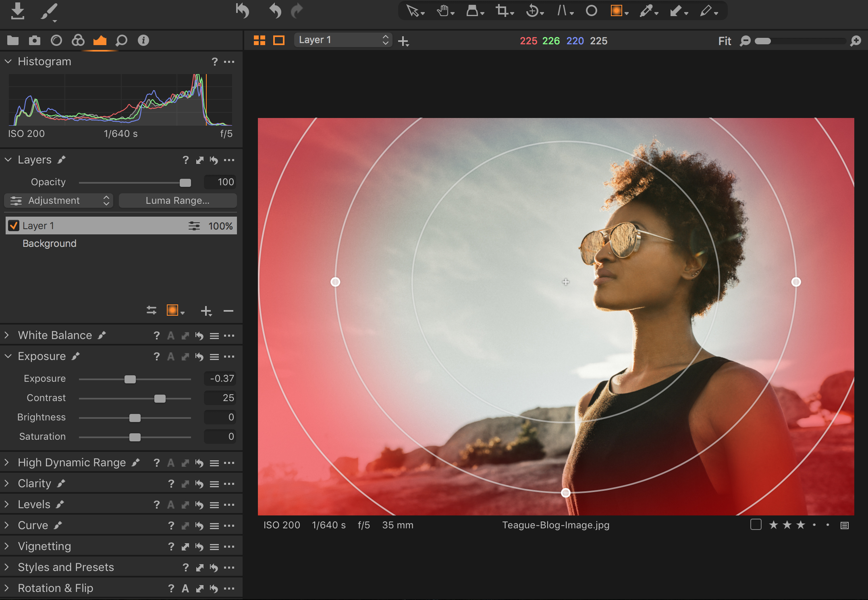The image size is (868, 600).
Task: Open the Details magnifier tool tab
Action: (121, 40)
